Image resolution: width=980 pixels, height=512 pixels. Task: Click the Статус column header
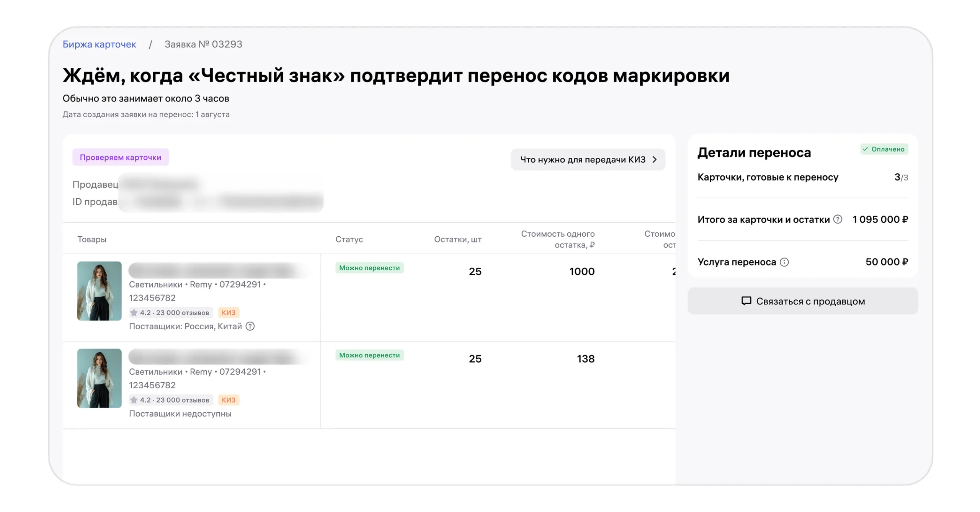[x=349, y=239]
